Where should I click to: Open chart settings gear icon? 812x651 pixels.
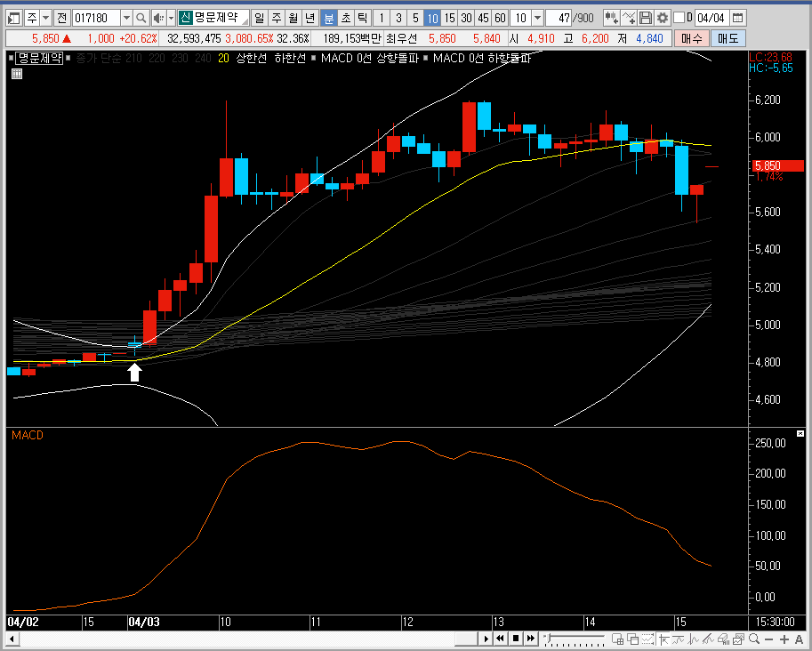[663, 18]
